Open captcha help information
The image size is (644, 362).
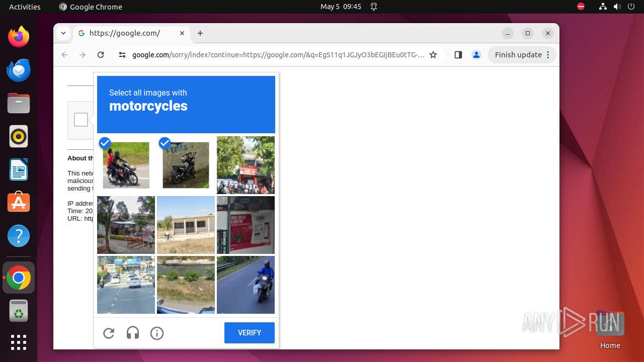coord(157,333)
